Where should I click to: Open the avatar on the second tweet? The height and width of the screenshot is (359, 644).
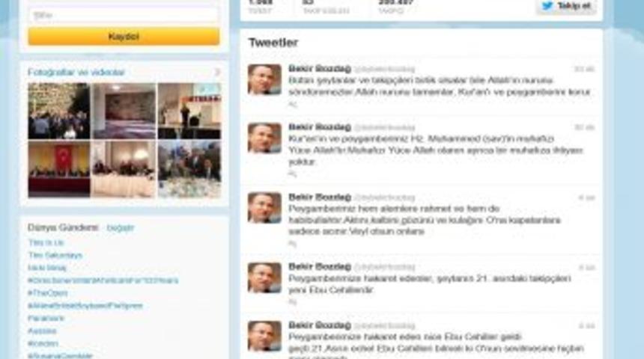pyautogui.click(x=264, y=138)
